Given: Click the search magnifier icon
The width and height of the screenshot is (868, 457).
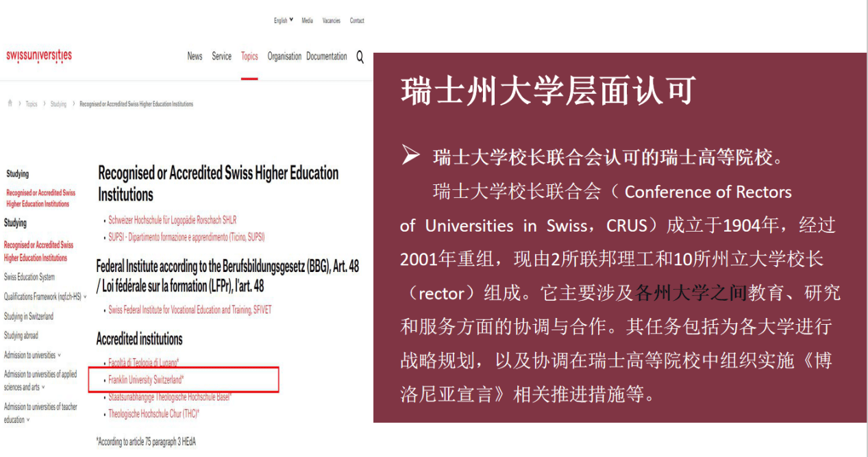Looking at the screenshot, I should point(360,58).
